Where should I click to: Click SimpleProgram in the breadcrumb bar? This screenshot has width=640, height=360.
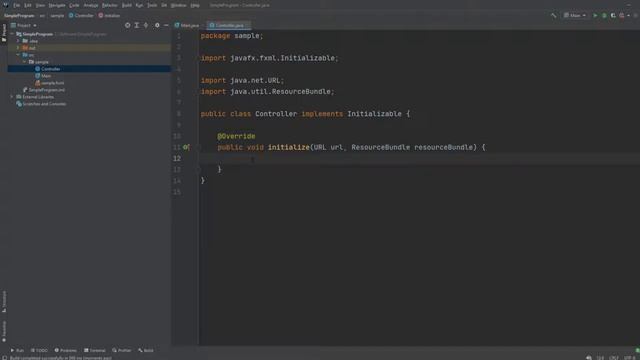[19, 16]
